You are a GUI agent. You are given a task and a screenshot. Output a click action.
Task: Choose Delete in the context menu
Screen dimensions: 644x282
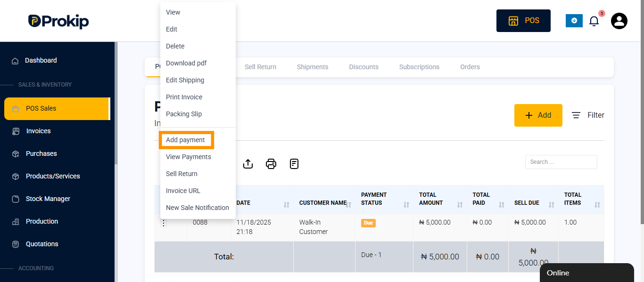tap(198, 46)
